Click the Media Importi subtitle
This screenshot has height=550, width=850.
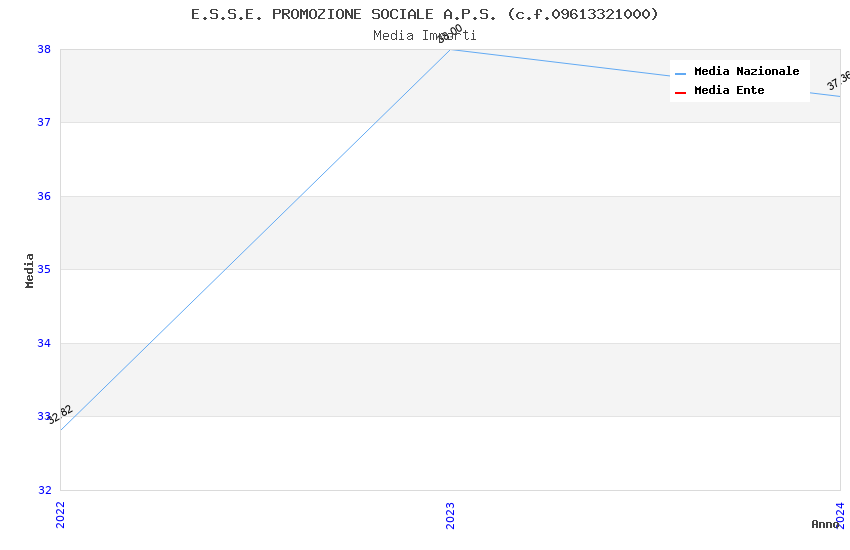point(424,36)
